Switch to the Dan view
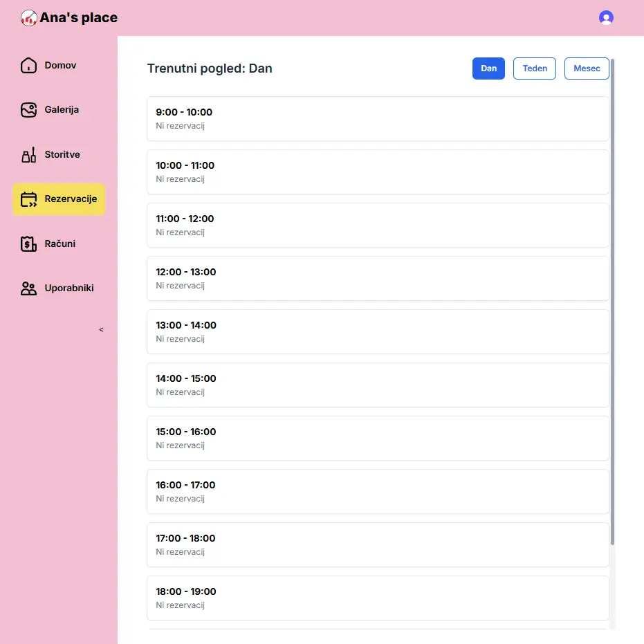 click(x=488, y=68)
